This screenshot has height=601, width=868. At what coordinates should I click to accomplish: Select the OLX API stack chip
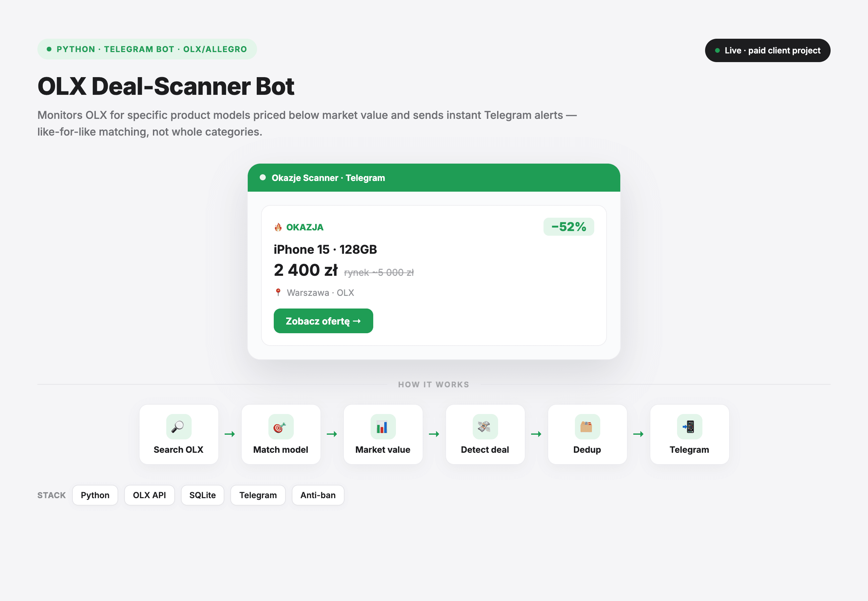(x=150, y=495)
